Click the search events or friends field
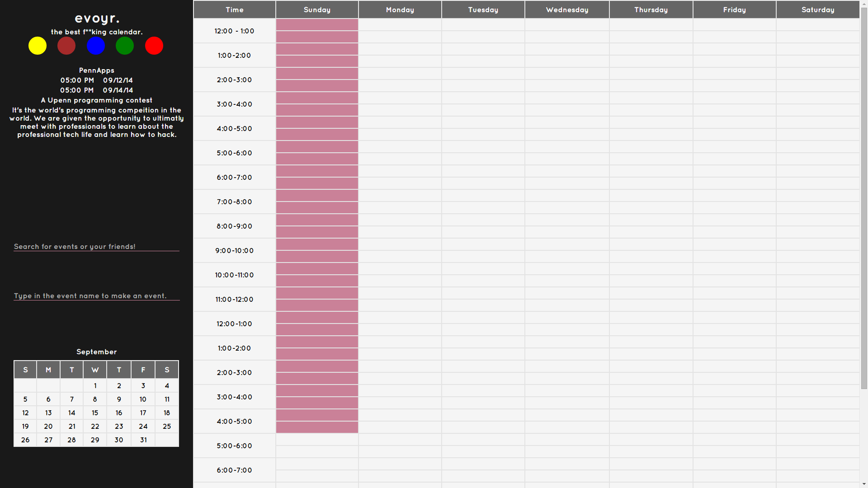This screenshot has height=488, width=868. tap(96, 246)
